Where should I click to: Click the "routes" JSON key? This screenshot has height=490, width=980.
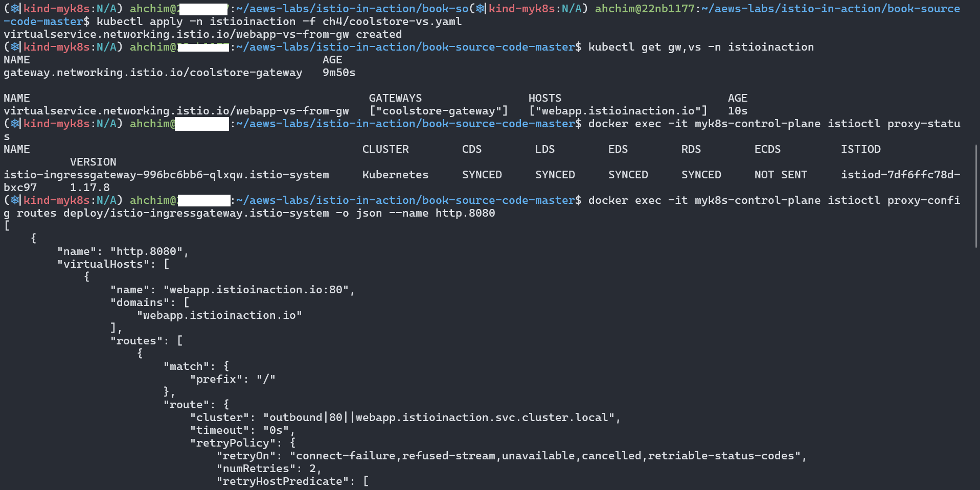click(136, 341)
